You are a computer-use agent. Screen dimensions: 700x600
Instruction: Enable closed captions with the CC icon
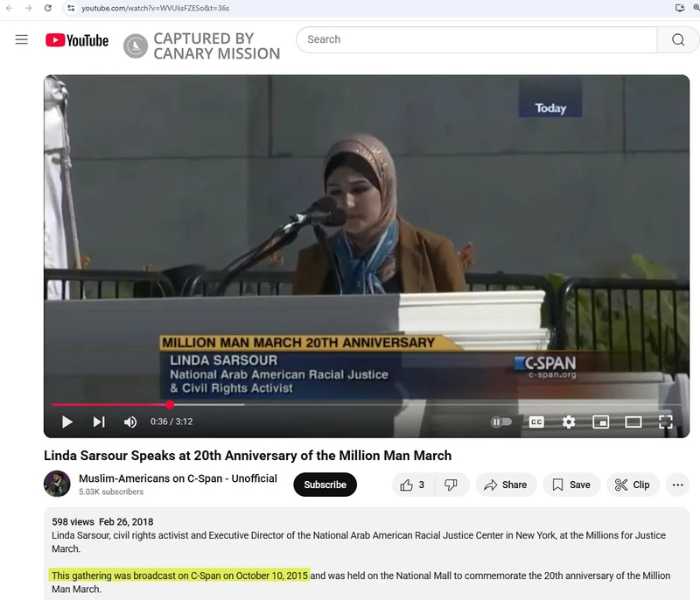(x=537, y=422)
